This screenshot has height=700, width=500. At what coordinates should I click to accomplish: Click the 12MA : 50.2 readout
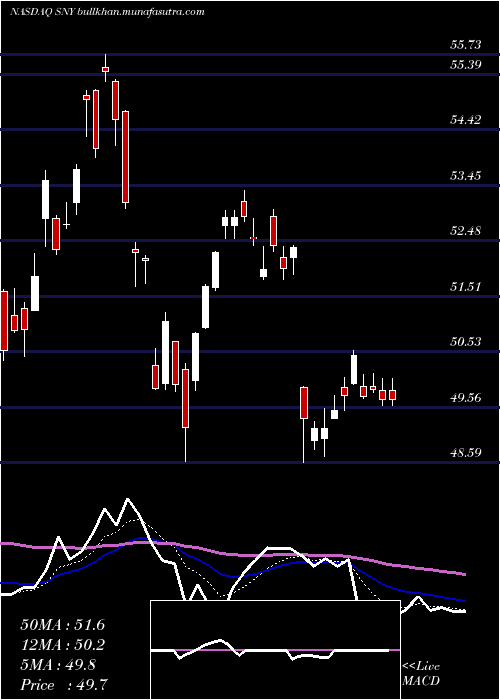coord(62,645)
